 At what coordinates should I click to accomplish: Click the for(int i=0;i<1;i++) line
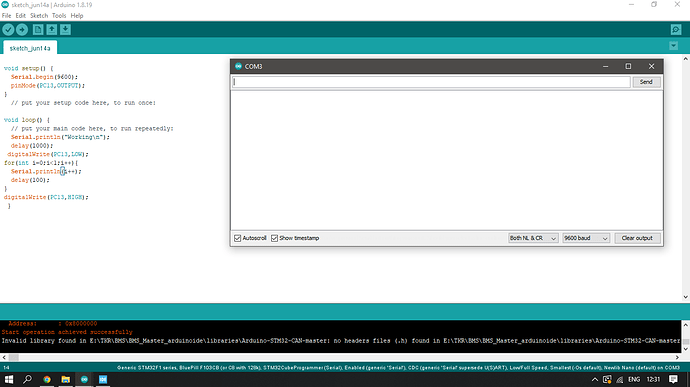coord(41,163)
